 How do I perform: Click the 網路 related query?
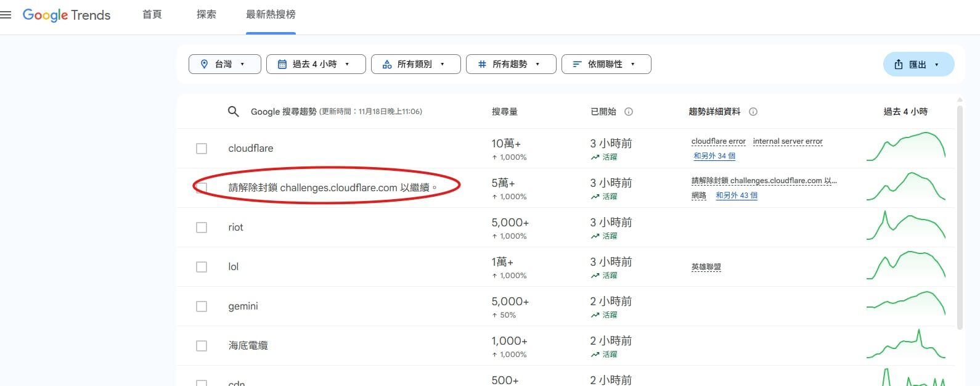tap(699, 195)
